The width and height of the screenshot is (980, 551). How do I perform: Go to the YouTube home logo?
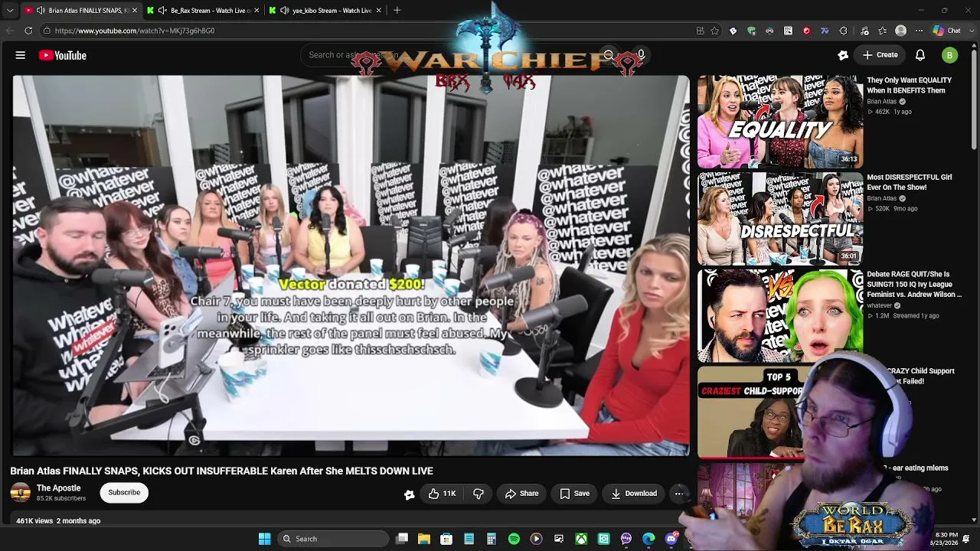62,55
